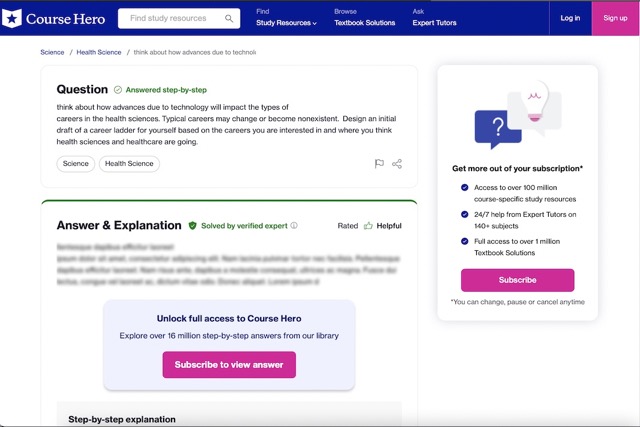Image resolution: width=640 pixels, height=427 pixels.
Task: Expand the Study Resources dropdown
Action: [286, 23]
